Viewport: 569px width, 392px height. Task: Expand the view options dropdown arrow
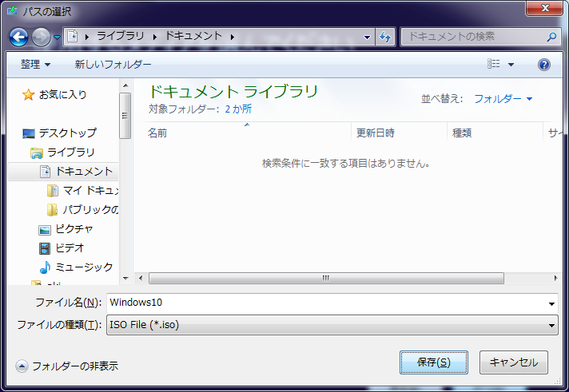[x=511, y=65]
